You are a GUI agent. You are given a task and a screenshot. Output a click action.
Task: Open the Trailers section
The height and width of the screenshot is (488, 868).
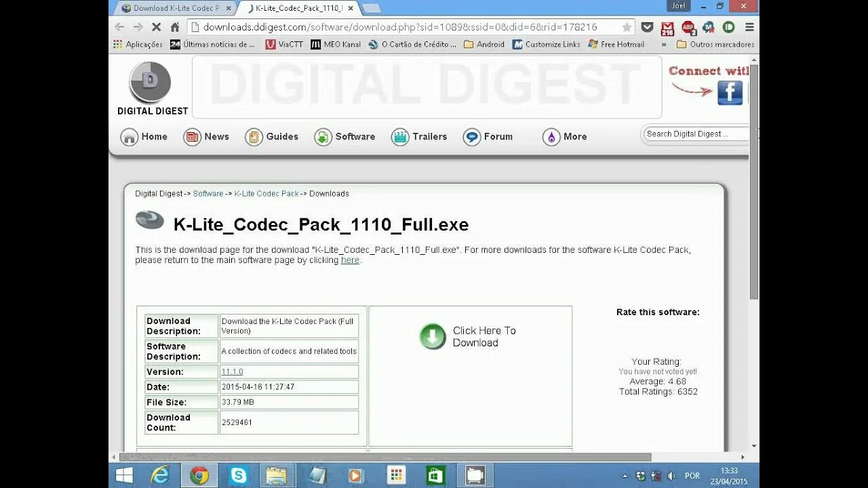point(419,137)
